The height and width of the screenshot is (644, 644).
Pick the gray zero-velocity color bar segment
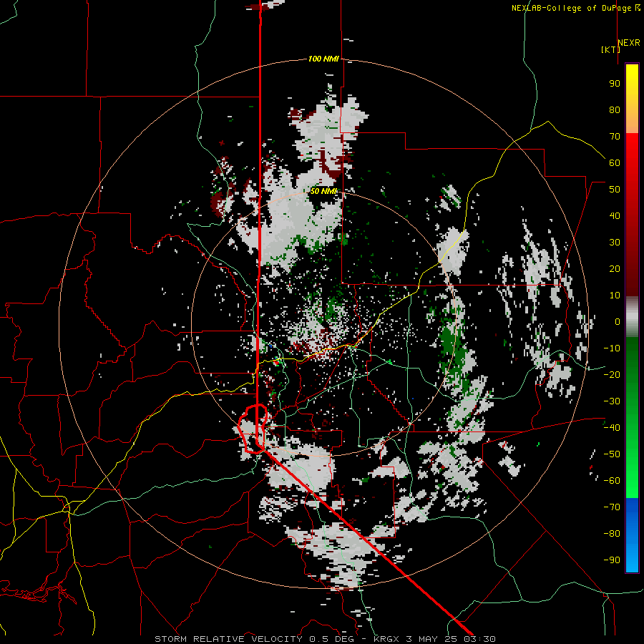point(632,317)
